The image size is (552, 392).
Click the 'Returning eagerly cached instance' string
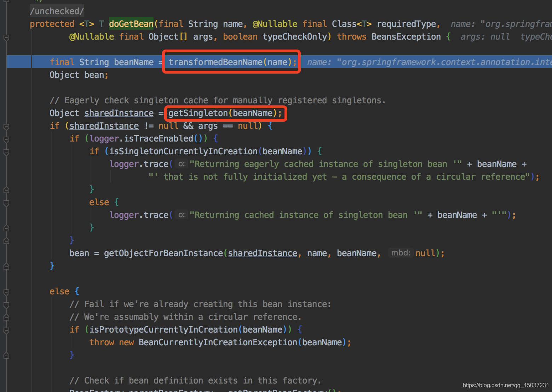pyautogui.click(x=326, y=164)
